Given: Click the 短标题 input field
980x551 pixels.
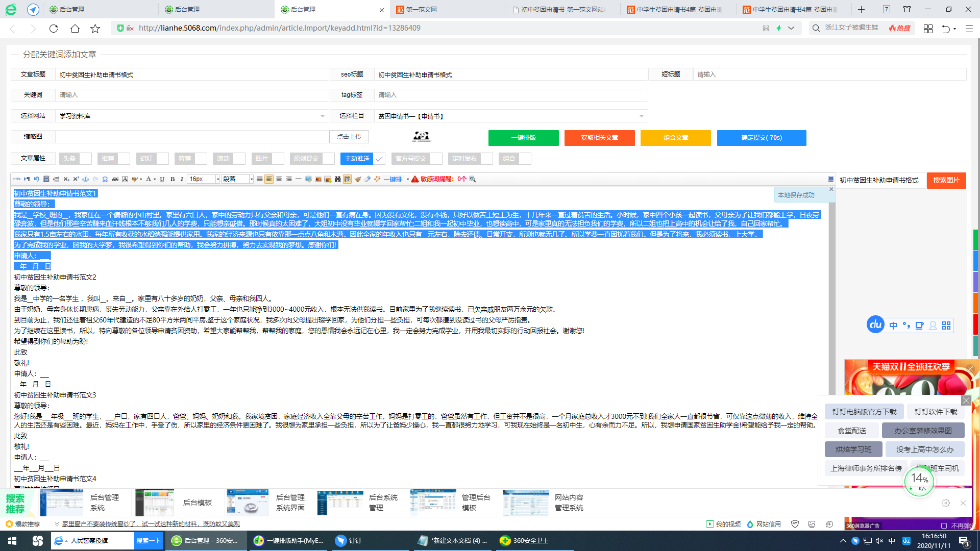Looking at the screenshot, I should [x=817, y=74].
